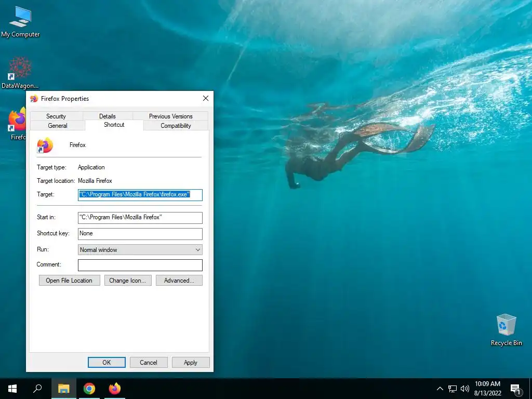Click the 'Mozilla Firefox' target location text
The image size is (532, 399).
click(95, 181)
